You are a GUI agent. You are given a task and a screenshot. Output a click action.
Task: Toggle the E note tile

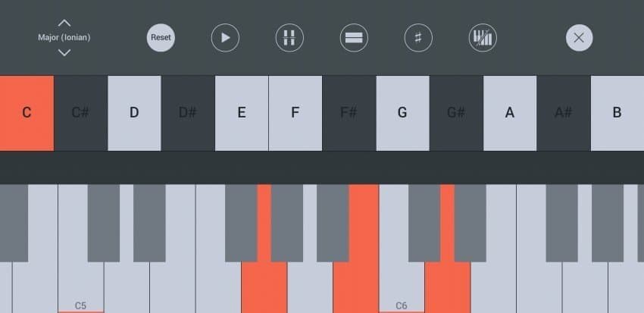click(242, 113)
